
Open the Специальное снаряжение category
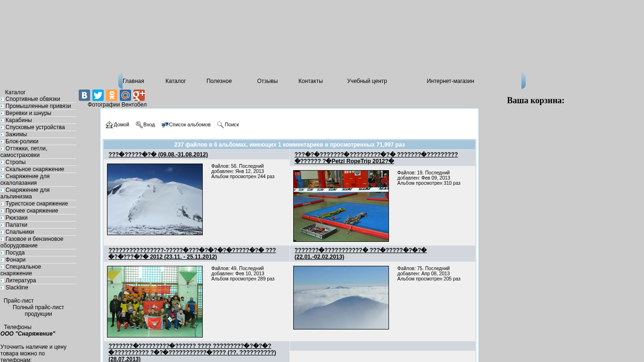[x=21, y=270]
